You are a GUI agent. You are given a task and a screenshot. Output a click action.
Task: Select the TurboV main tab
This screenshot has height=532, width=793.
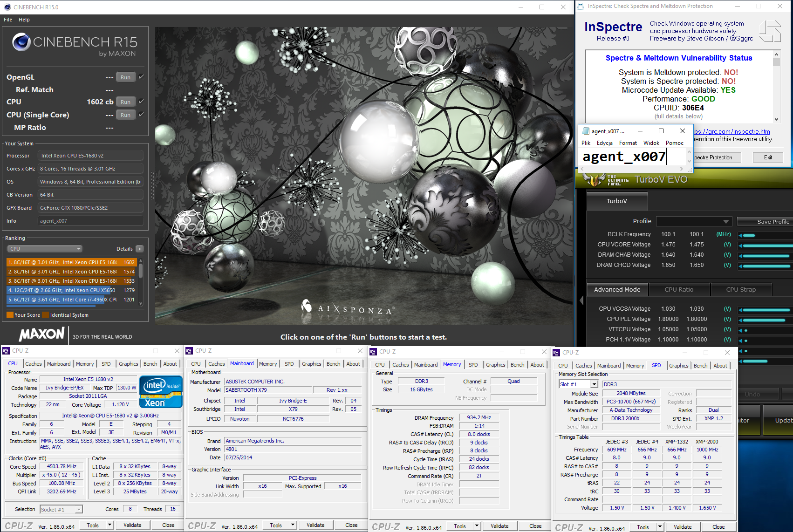coord(617,201)
